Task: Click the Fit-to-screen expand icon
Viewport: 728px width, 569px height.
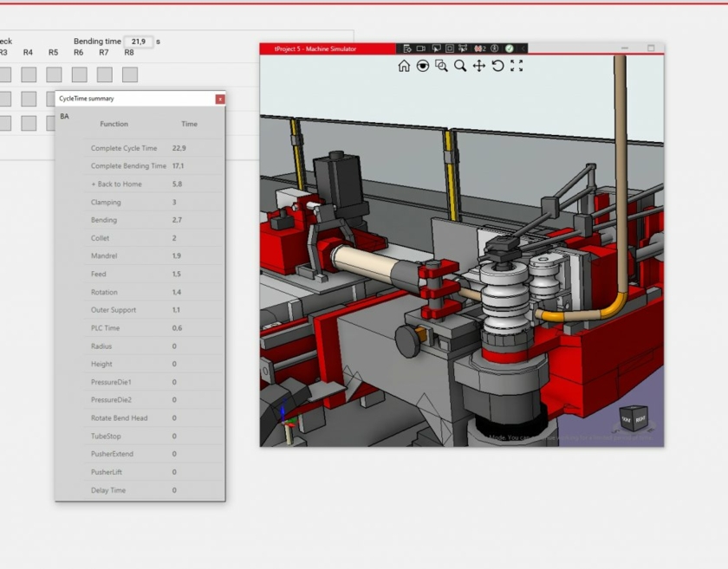Action: [x=517, y=66]
